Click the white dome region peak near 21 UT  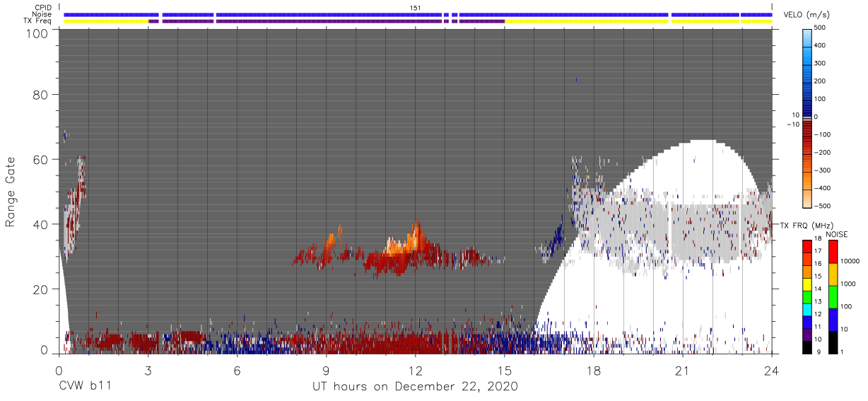pyautogui.click(x=700, y=146)
